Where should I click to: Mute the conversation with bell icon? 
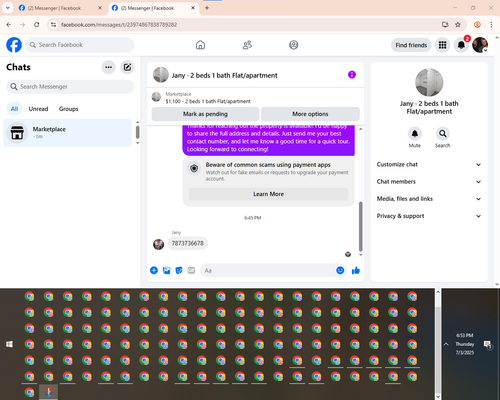415,134
